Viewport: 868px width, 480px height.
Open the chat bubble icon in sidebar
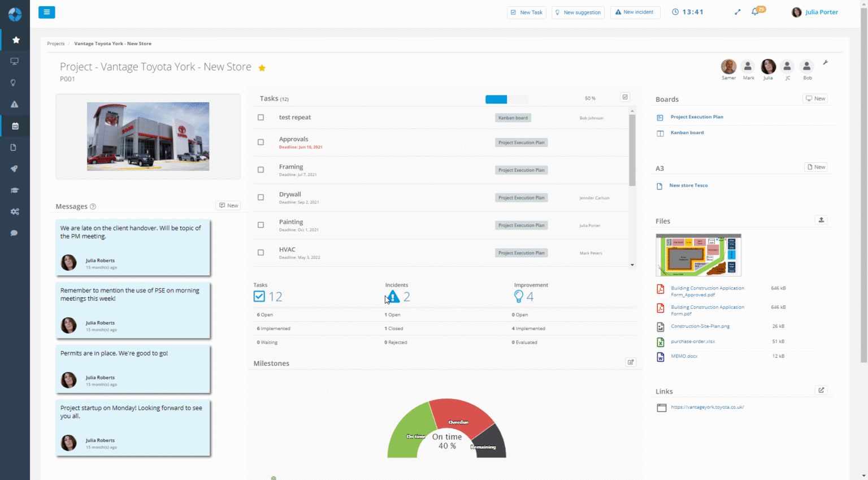[x=15, y=233]
